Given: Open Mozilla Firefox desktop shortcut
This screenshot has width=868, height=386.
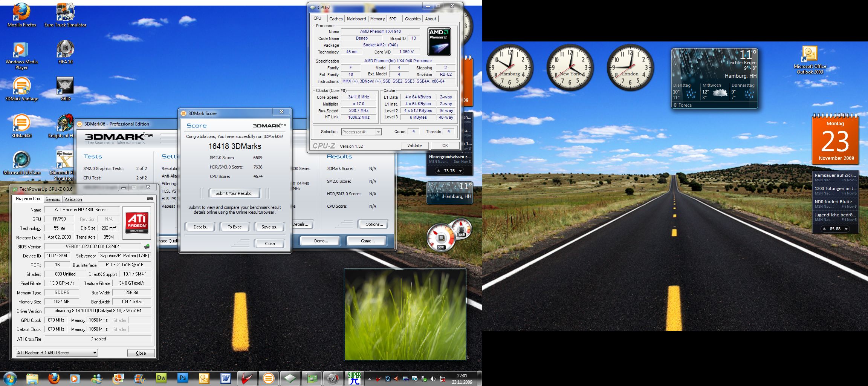Looking at the screenshot, I should pos(22,15).
